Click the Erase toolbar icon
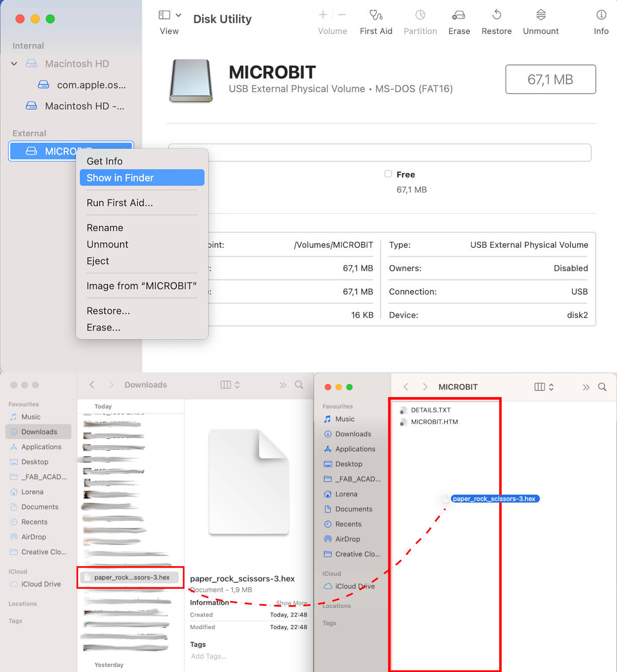 pyautogui.click(x=459, y=15)
